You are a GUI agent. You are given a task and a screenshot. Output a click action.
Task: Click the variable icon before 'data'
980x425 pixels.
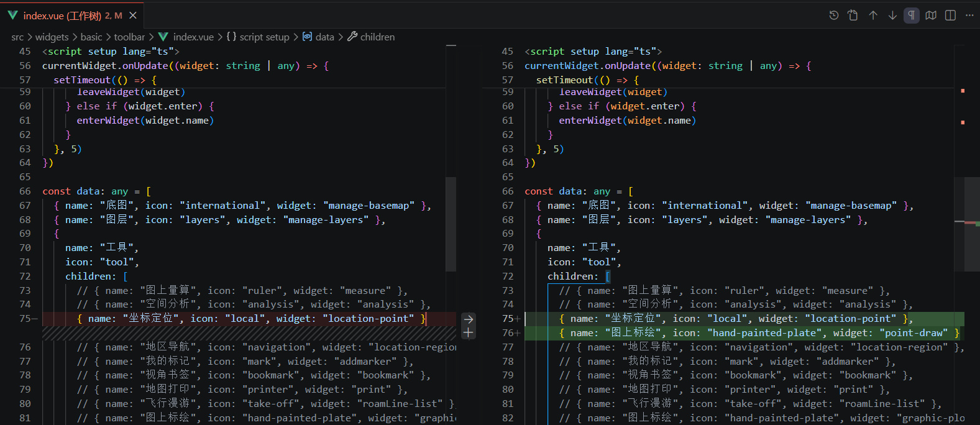point(307,37)
